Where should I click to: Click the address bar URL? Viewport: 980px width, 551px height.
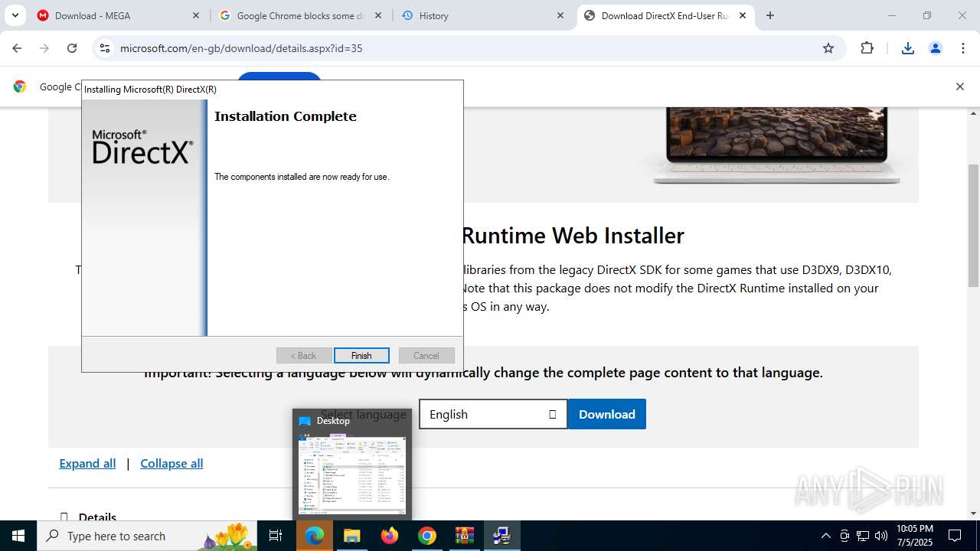pos(241,48)
